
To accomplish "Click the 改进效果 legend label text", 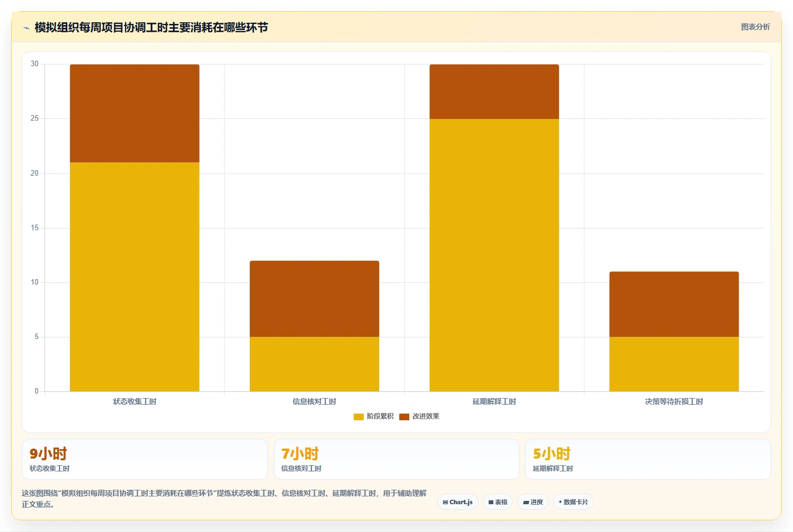I will (426, 416).
